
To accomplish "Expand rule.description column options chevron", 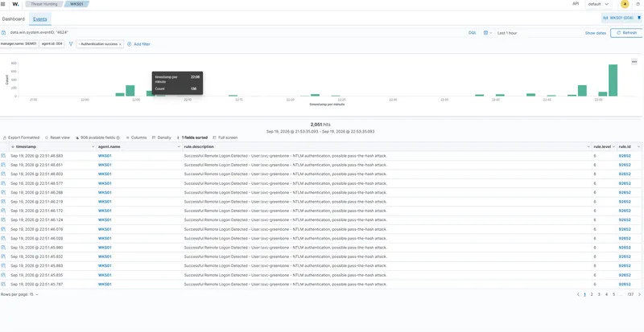I will (588, 146).
